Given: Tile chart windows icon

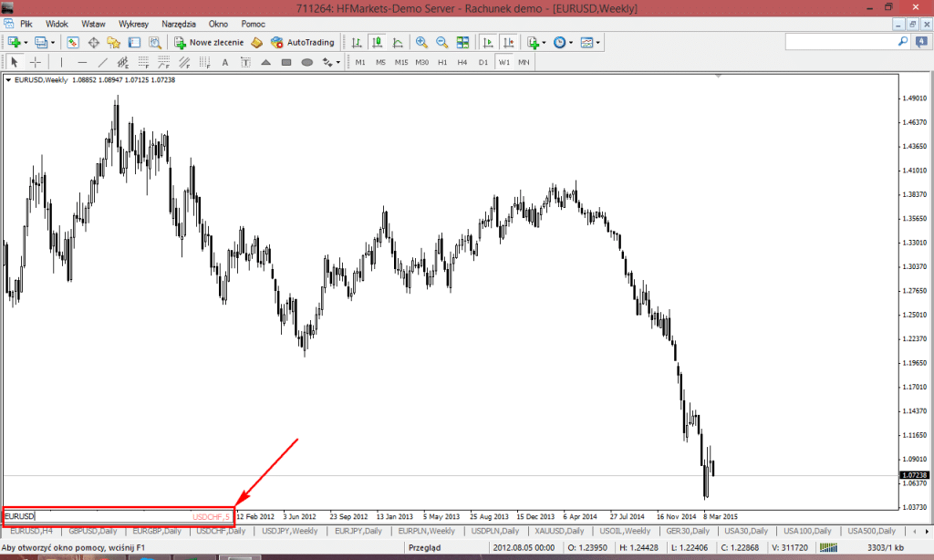Looking at the screenshot, I should point(462,42).
